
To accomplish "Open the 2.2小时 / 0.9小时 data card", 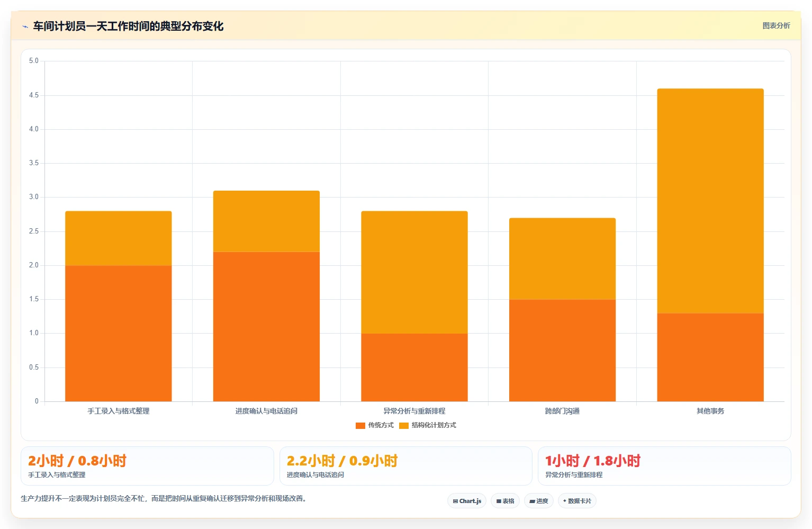I will [x=405, y=466].
